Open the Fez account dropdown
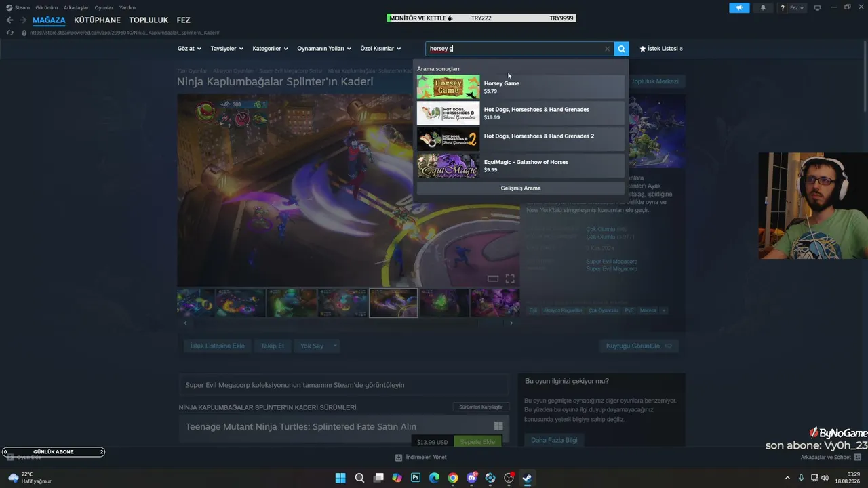The image size is (868, 488). (x=797, y=8)
